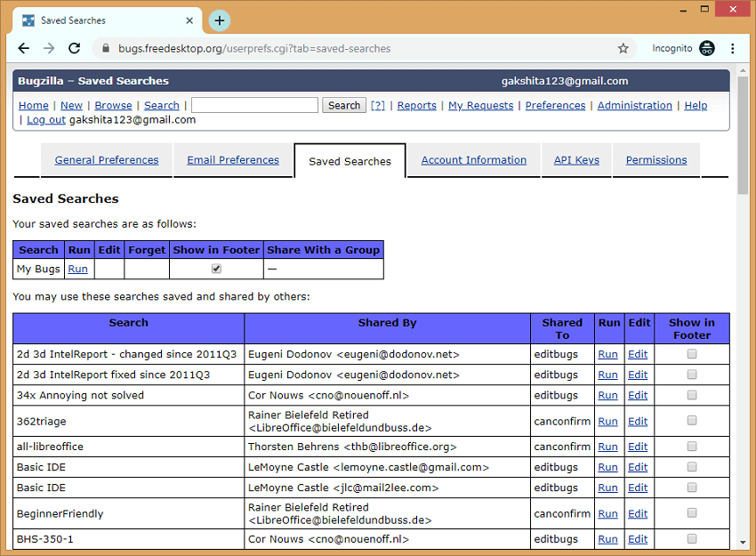
Task: Open the [?] quick search help link
Action: (x=377, y=106)
